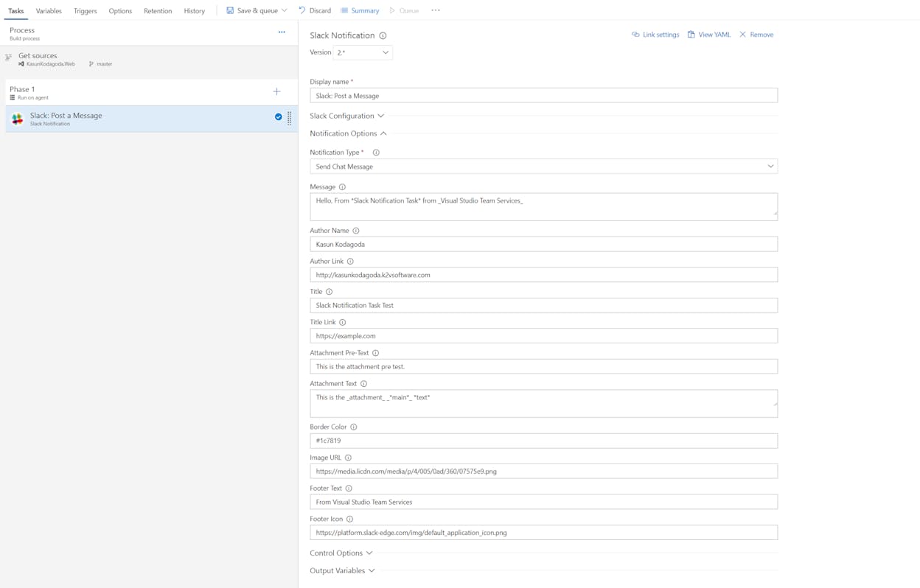Click the View YAML link
Viewport: 920px width, 588px height.
[x=709, y=35]
